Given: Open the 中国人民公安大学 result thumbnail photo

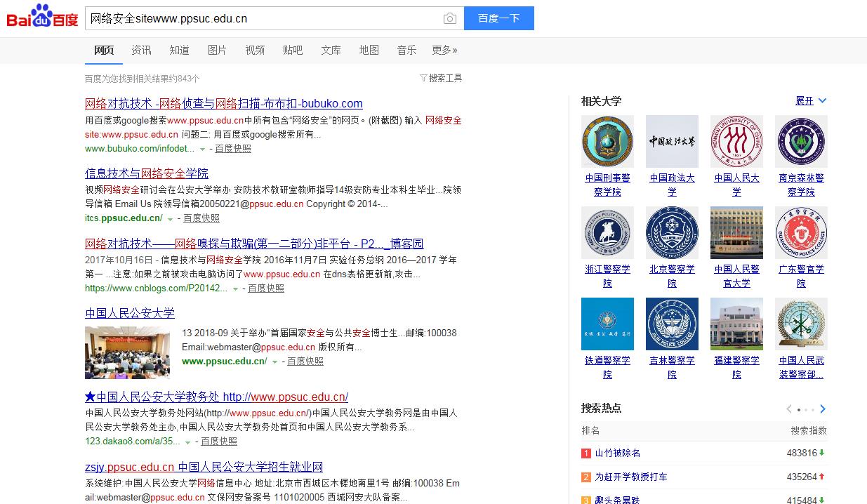Looking at the screenshot, I should pos(127,352).
